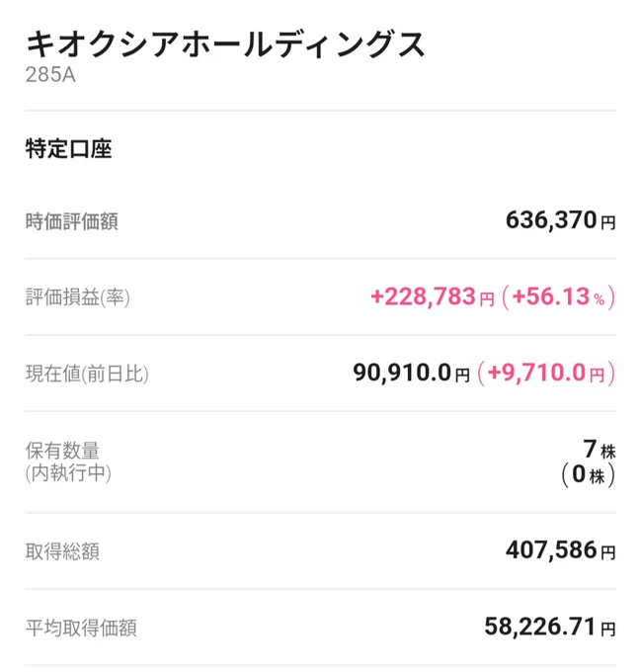Select the 評価損益(率) row label
The width and height of the screenshot is (641, 672).
[x=77, y=297]
